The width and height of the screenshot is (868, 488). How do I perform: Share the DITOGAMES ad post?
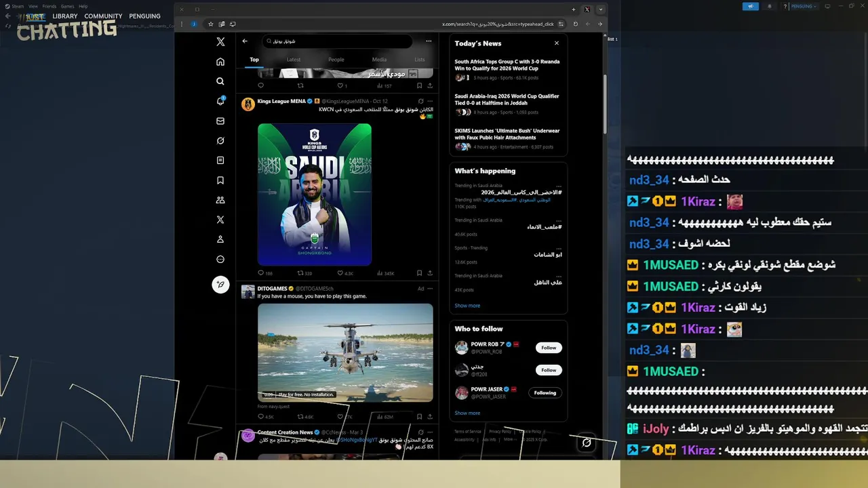point(430,417)
